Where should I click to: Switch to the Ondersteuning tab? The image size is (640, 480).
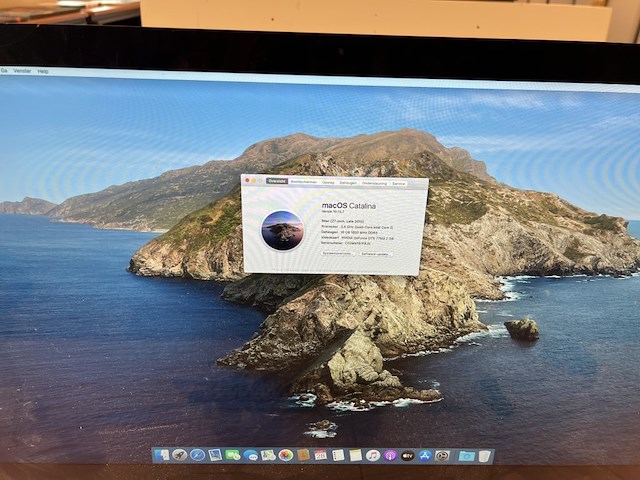point(374,183)
